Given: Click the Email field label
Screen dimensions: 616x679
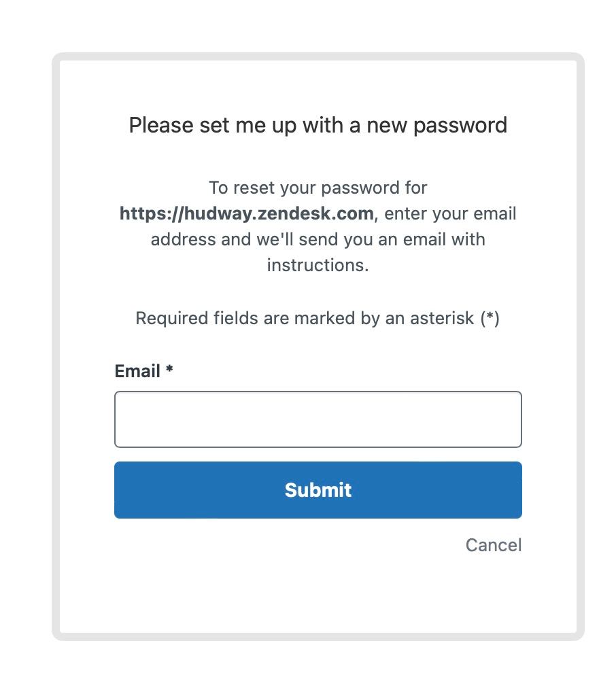Looking at the screenshot, I should coord(137,371).
